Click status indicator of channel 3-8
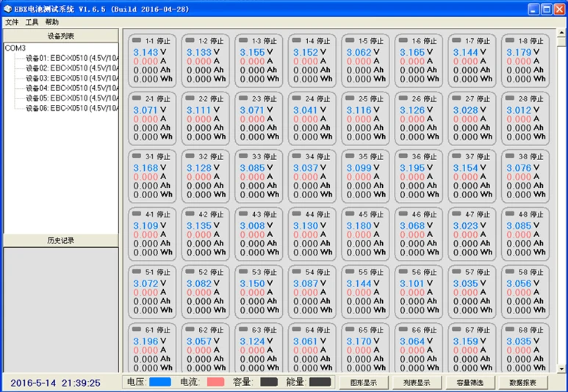 click(x=510, y=156)
